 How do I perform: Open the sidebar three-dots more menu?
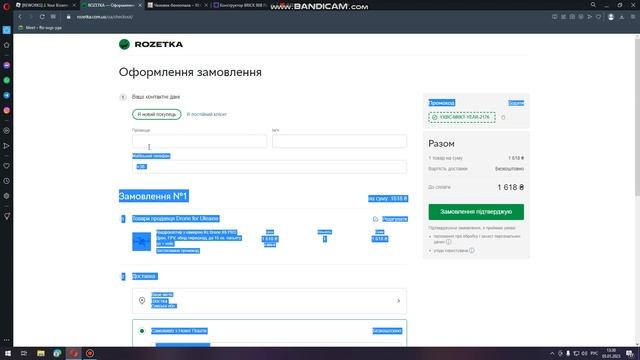[7, 340]
